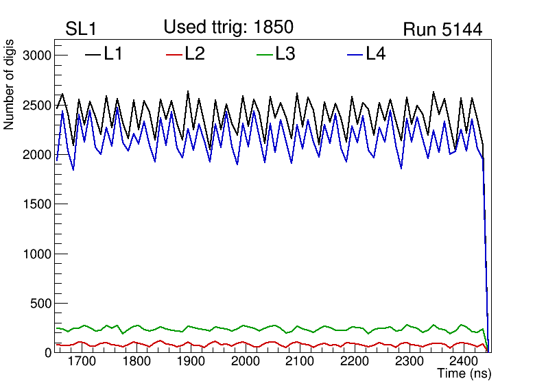Select the L2 legend text label
The height and width of the screenshot is (392, 546).
[x=195, y=54]
